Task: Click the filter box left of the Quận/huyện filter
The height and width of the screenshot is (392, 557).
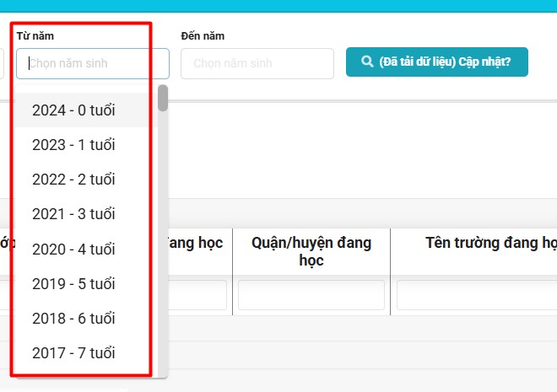Action: 197,295
